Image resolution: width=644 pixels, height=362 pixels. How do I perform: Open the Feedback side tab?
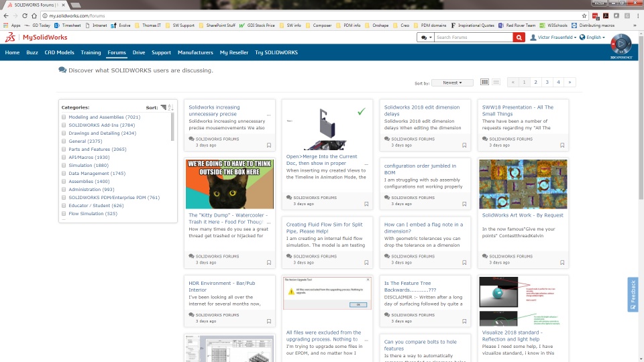[x=633, y=295]
